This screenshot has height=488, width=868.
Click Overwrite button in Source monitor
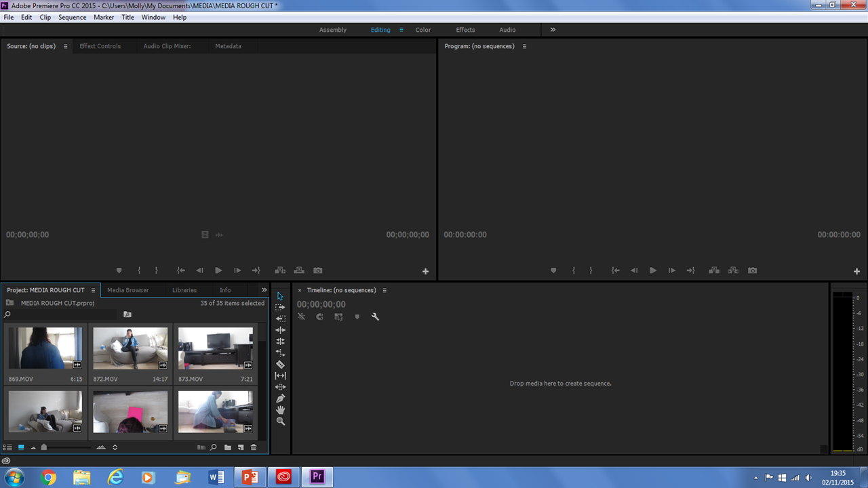[x=299, y=270]
